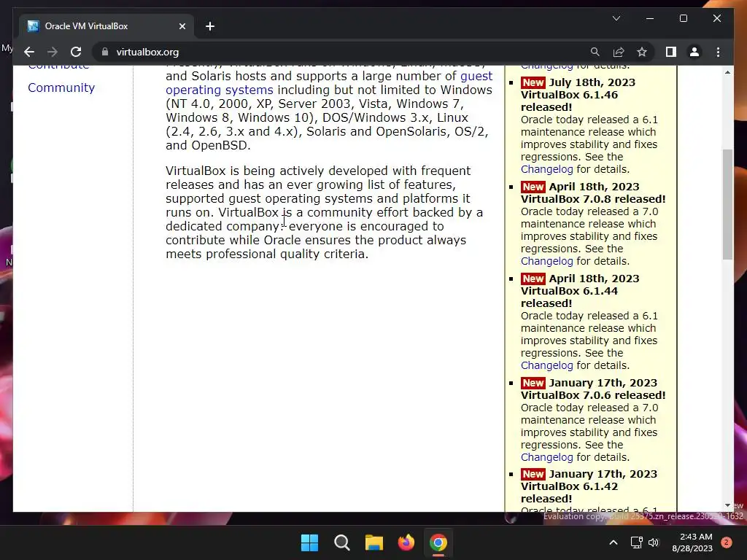Open the Windows Start menu
The width and height of the screenshot is (747, 560).
(x=309, y=542)
